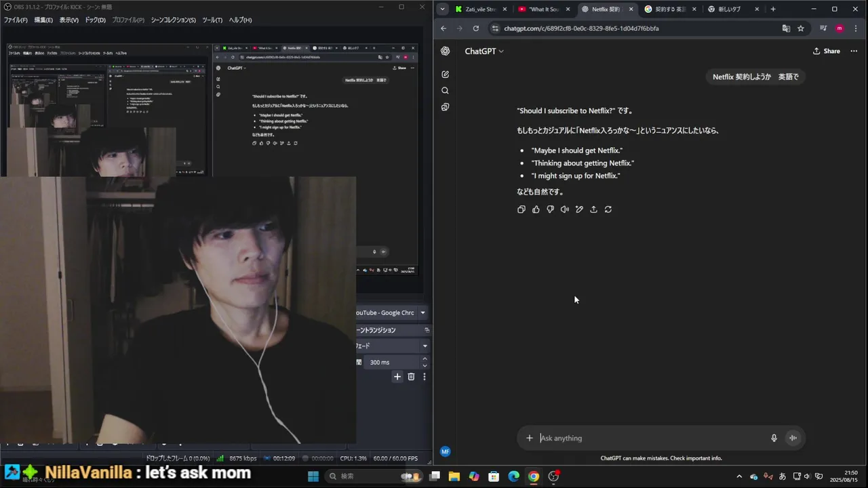Click the Share button in ChatGPT
The image size is (868, 488).
827,51
